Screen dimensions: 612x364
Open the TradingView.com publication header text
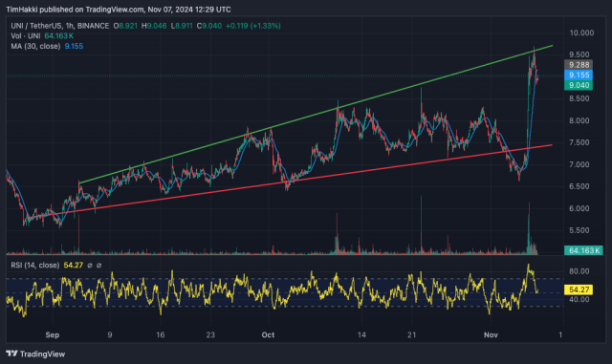click(119, 10)
